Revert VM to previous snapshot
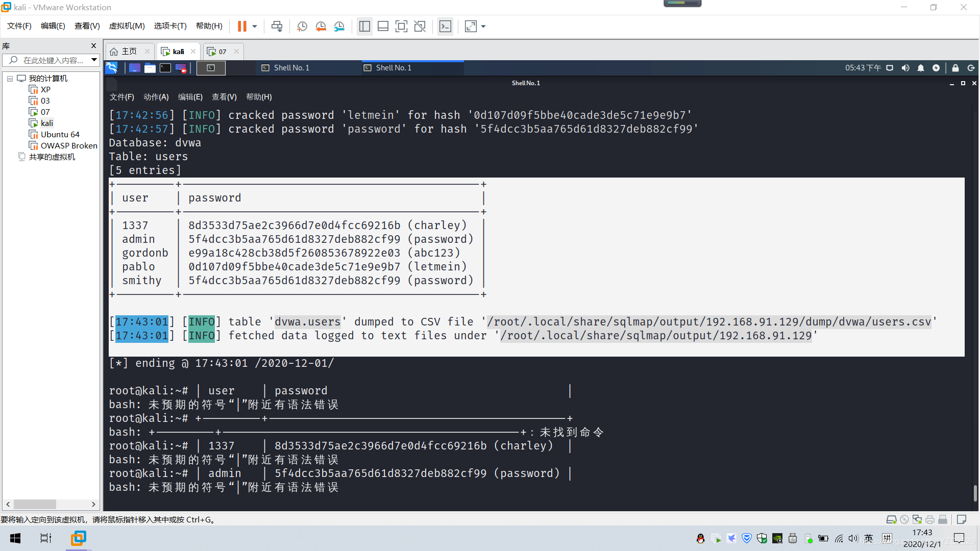This screenshot has height=551, width=980. coord(321,26)
